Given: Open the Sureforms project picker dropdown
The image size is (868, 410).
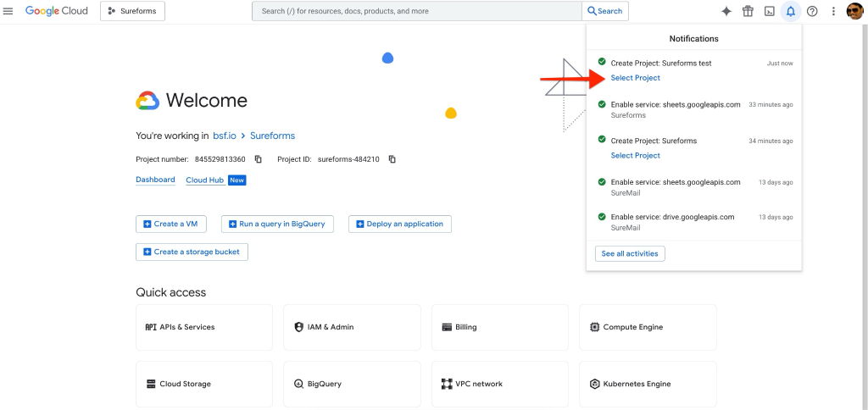Looking at the screenshot, I should point(132,11).
